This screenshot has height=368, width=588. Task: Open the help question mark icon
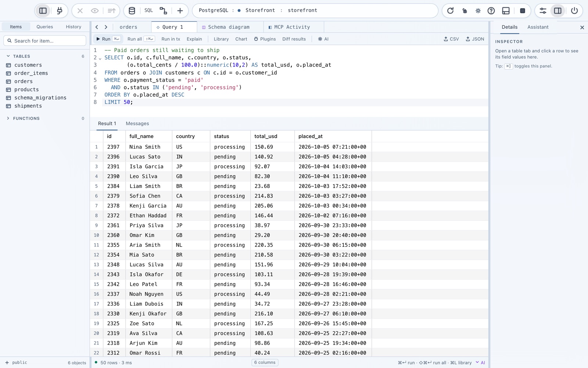(491, 11)
